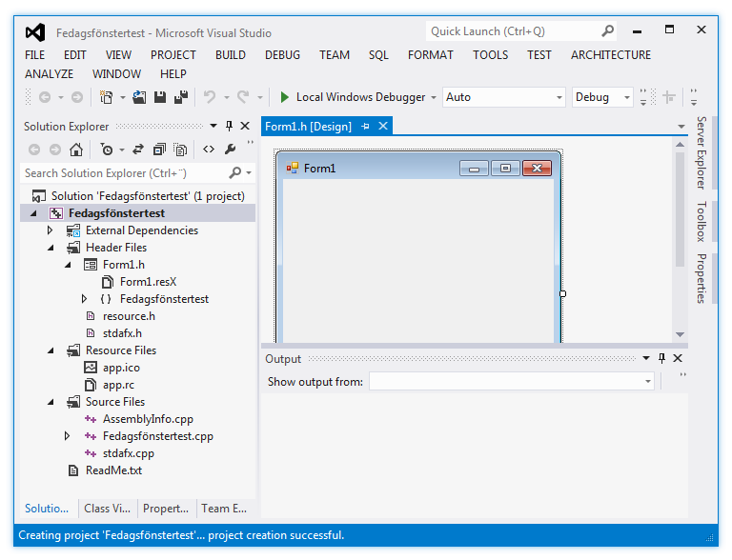The image size is (732, 560).
Task: Toggle pin on the Output panel
Action: [661, 358]
